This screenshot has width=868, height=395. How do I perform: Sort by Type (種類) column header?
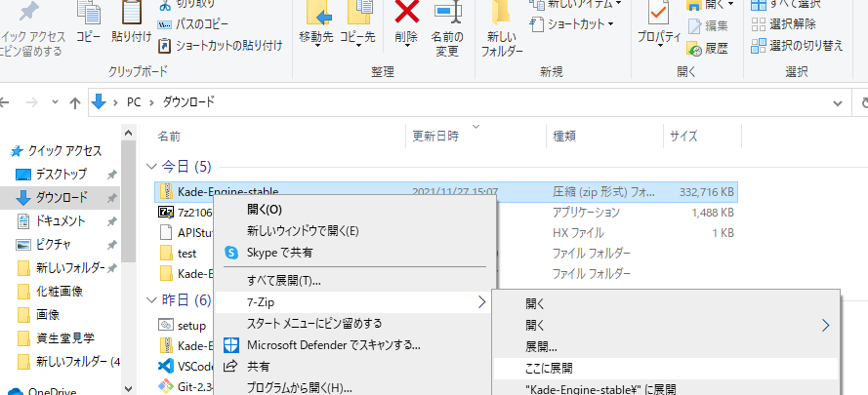(564, 137)
